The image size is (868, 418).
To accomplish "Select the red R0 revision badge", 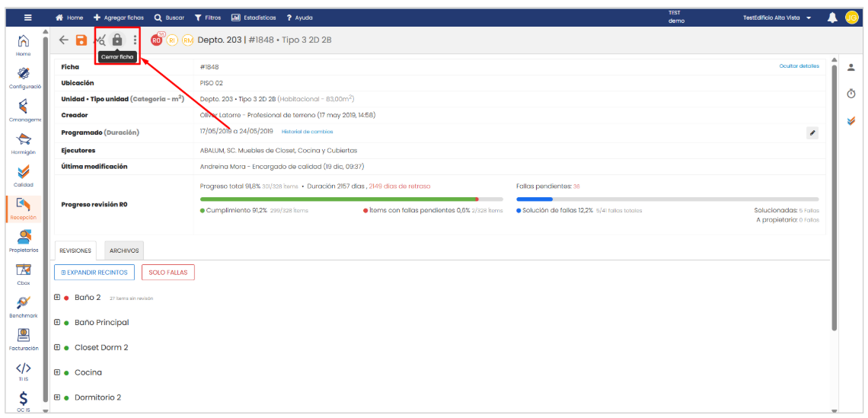I will [157, 40].
